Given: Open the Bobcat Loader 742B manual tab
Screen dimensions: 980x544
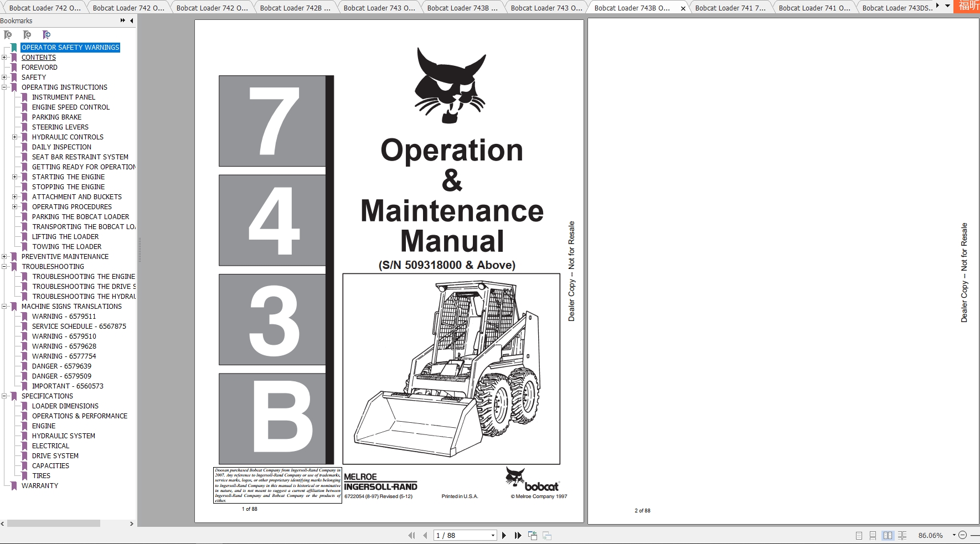Looking at the screenshot, I should [x=296, y=8].
